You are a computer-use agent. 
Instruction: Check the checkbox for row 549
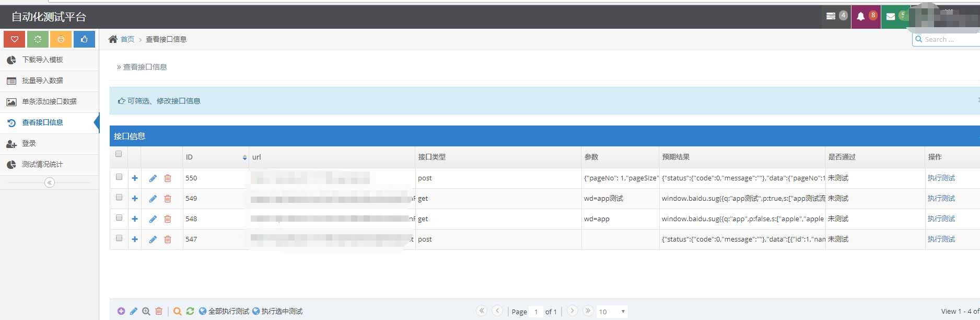[x=119, y=197]
